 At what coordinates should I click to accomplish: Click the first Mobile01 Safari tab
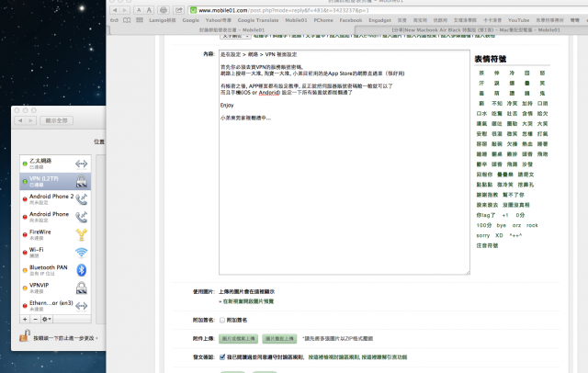coord(232,30)
